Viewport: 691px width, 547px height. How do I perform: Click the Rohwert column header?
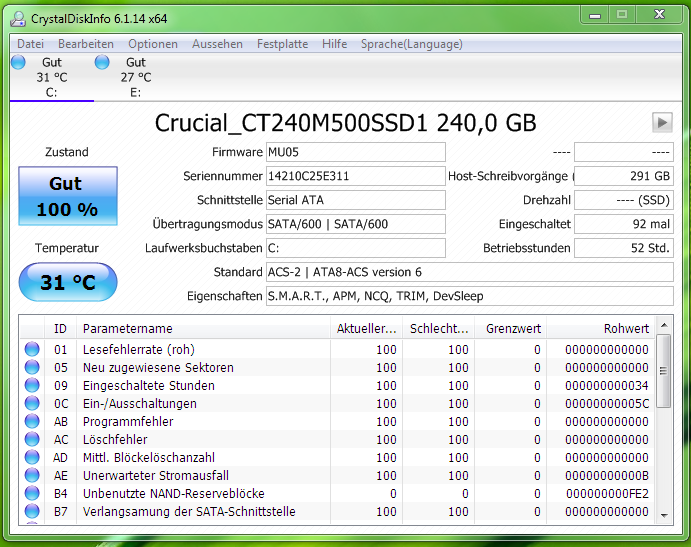coord(601,328)
